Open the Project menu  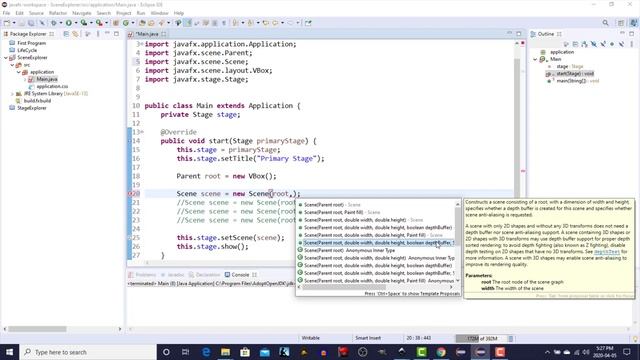click(x=124, y=13)
